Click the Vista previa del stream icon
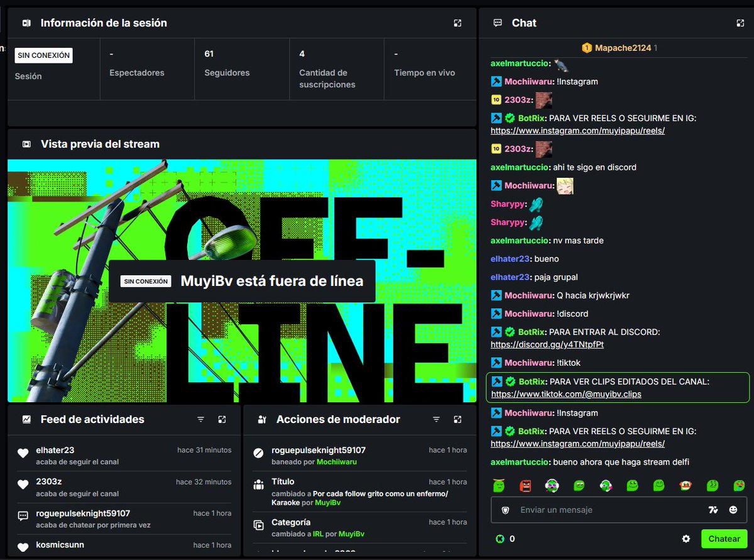The width and height of the screenshot is (754, 560). (26, 144)
